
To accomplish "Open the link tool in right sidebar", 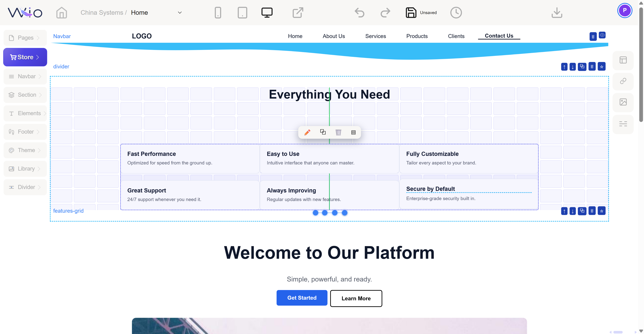I will click(x=623, y=81).
